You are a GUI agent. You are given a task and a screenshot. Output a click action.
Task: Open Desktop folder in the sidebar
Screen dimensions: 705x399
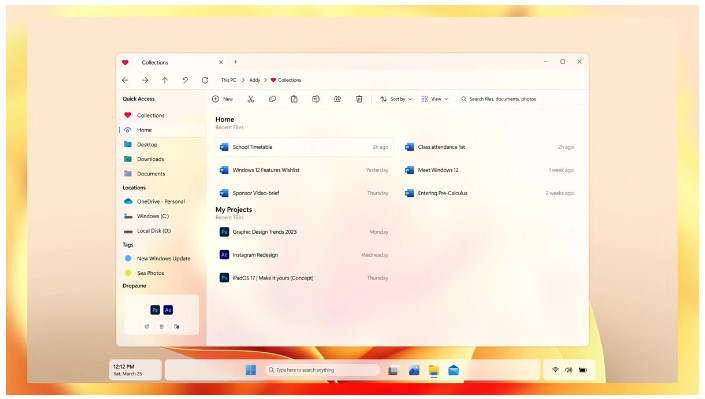tap(161, 144)
